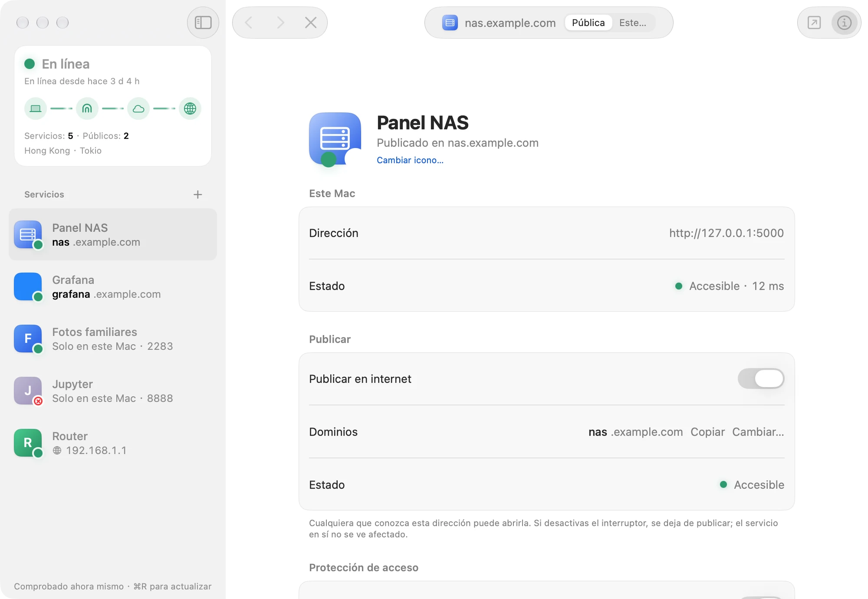Toggle the sidebar visibility icon
This screenshot has width=868, height=599.
pos(203,23)
